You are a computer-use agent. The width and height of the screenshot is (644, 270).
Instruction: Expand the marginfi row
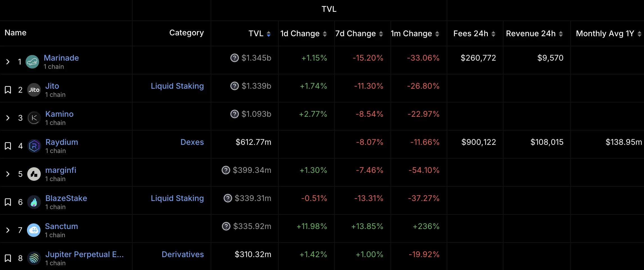click(8, 174)
